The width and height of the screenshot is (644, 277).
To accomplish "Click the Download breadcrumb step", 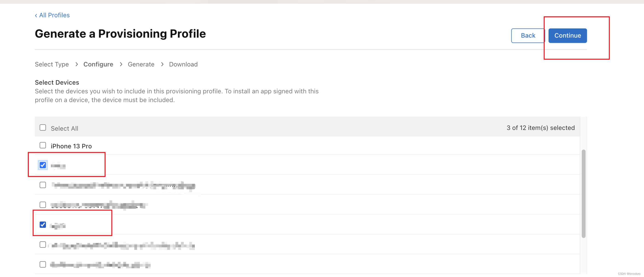I will (183, 64).
